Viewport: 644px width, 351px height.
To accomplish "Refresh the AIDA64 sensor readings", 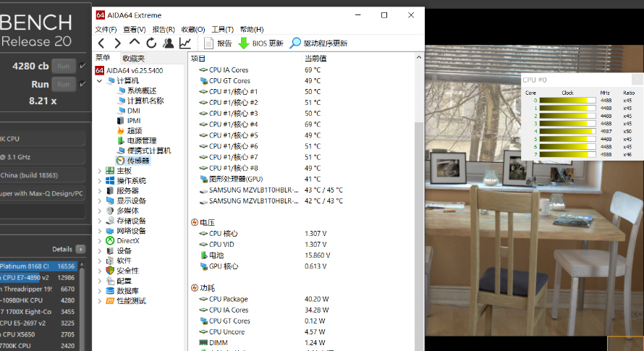I will (151, 43).
